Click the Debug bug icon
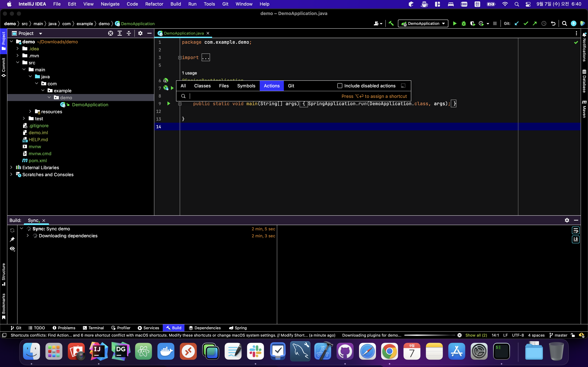Image resolution: width=588 pixels, height=367 pixels. click(464, 24)
